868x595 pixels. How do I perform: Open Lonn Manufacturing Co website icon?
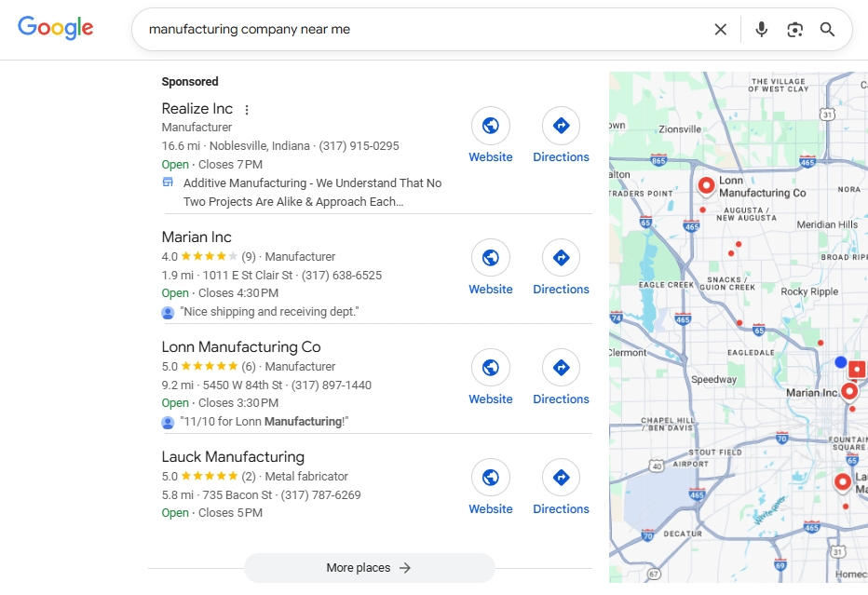pyautogui.click(x=490, y=368)
